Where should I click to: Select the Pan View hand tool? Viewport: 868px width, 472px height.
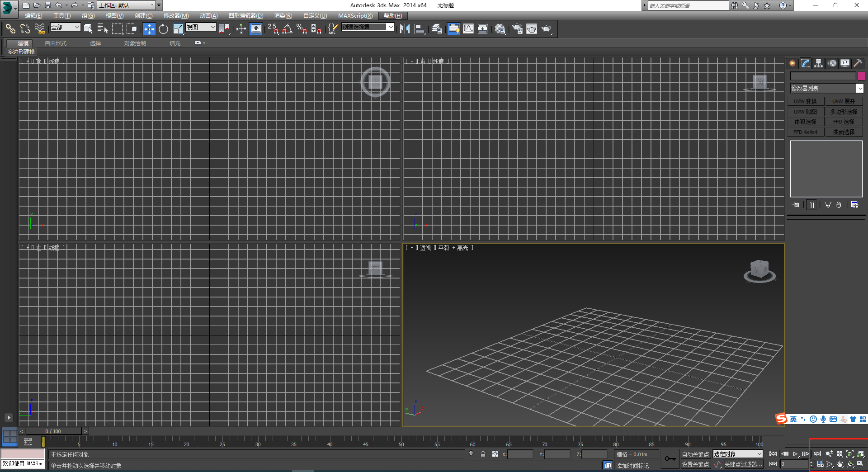point(840,464)
